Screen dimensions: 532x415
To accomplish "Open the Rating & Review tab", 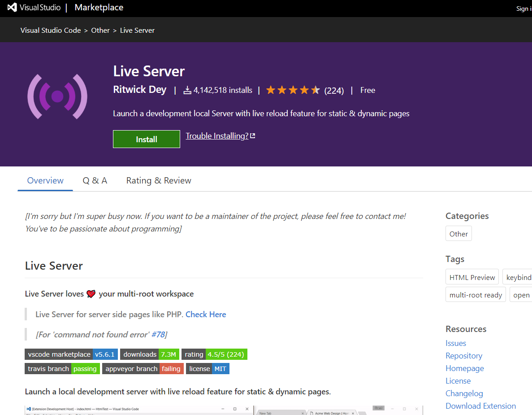I will (159, 180).
